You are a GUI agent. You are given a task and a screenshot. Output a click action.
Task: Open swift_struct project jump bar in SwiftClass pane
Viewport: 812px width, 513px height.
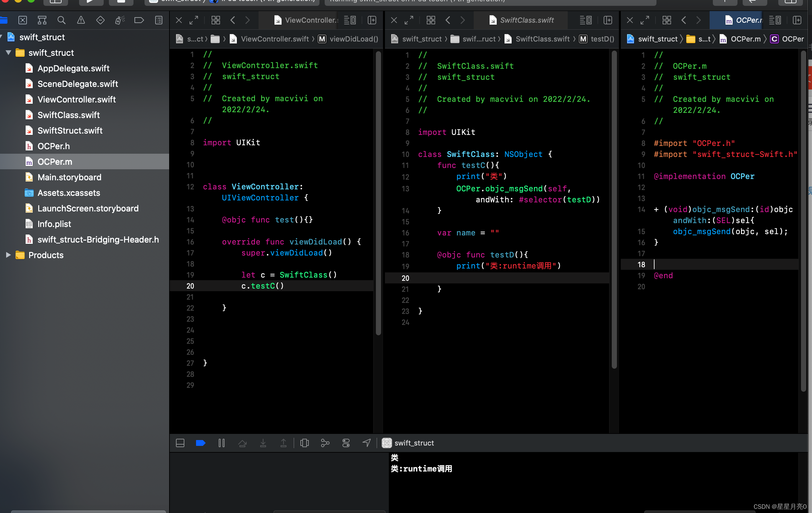[x=416, y=39]
